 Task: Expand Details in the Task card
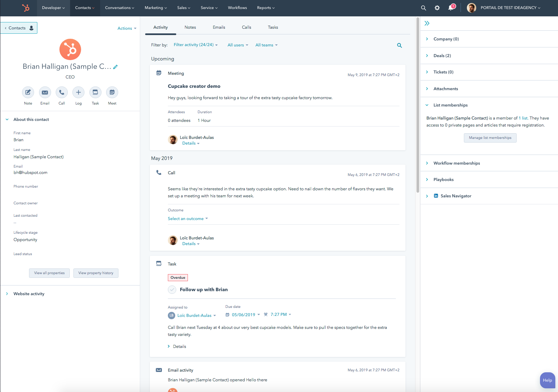[x=177, y=347]
